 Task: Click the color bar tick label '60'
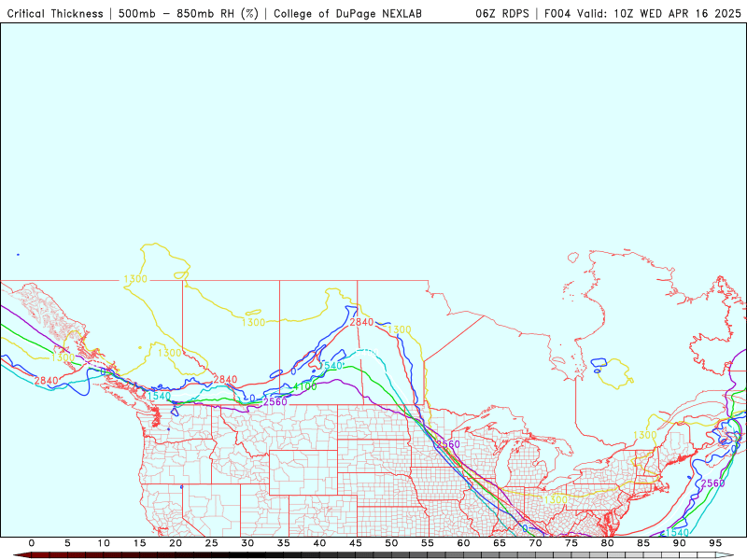463,543
